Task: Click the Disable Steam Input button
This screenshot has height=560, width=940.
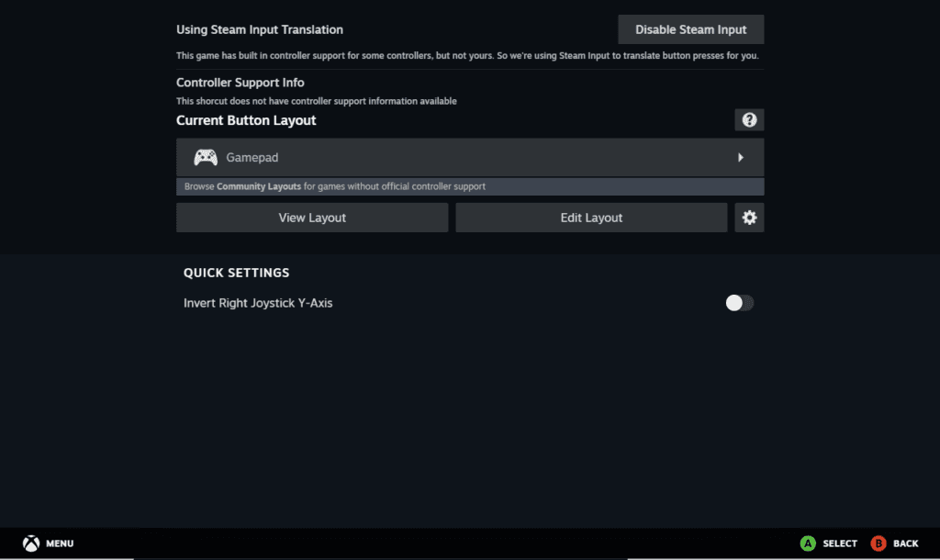Action: pyautogui.click(x=690, y=28)
